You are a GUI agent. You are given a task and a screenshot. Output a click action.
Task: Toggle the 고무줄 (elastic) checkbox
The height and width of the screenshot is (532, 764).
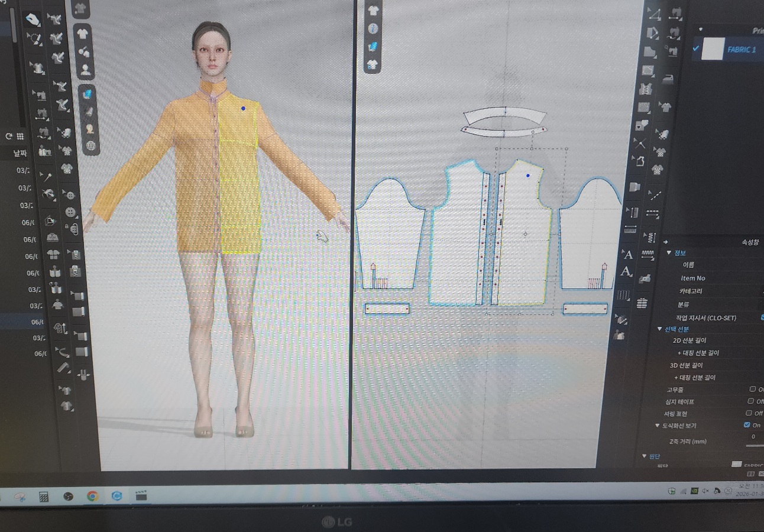(752, 389)
